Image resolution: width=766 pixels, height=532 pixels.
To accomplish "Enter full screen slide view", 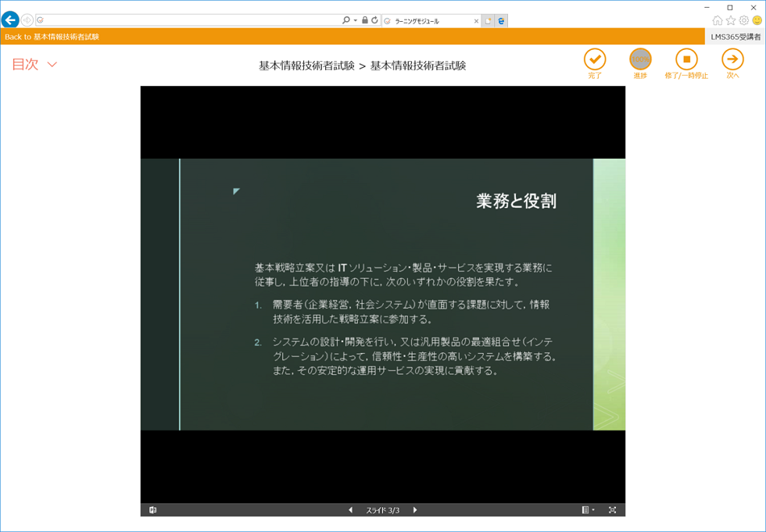I will (612, 510).
